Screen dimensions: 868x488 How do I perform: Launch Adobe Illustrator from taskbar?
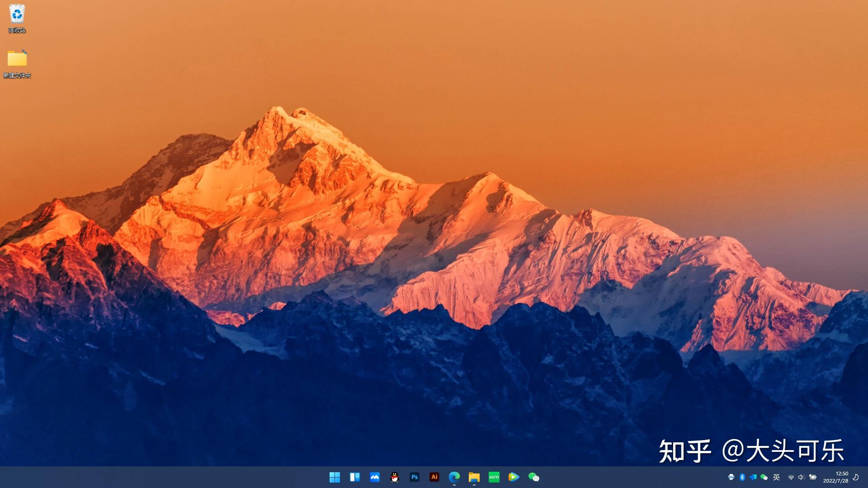(434, 477)
